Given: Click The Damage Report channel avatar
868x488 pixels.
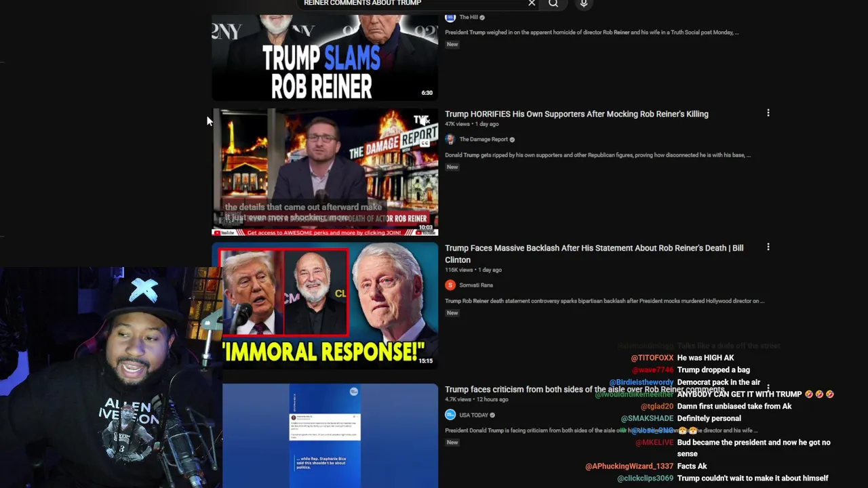Looking at the screenshot, I should [450, 139].
